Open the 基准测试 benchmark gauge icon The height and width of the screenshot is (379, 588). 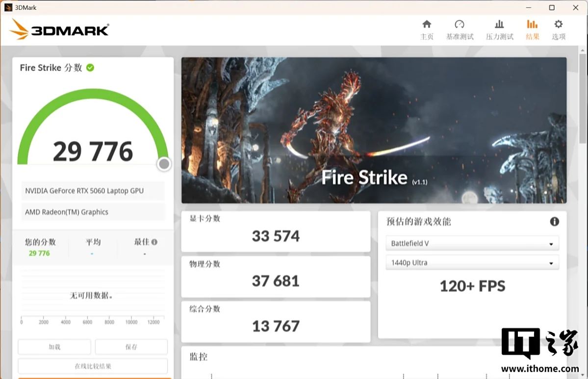click(x=460, y=25)
